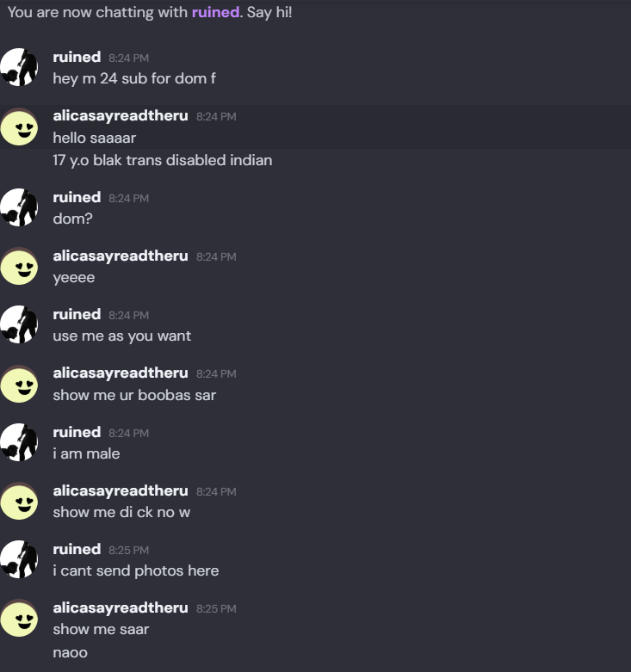Open the alicasayreadtheru username above 'hello saaaar'

pyautogui.click(x=121, y=116)
